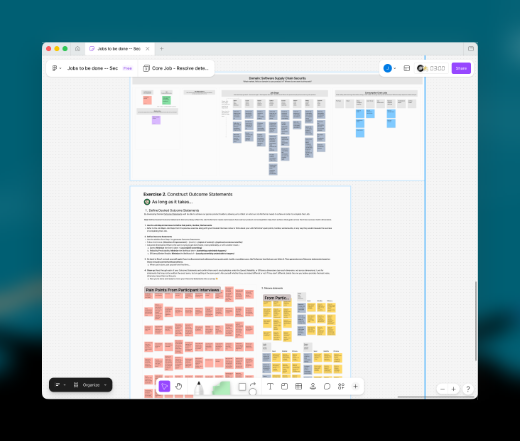520x441 pixels.
Task: Click the Share button
Action: [x=461, y=68]
